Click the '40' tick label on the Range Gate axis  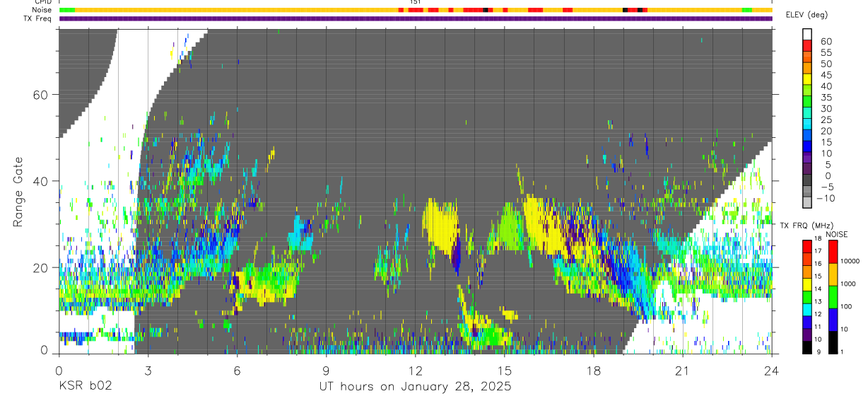click(x=42, y=181)
